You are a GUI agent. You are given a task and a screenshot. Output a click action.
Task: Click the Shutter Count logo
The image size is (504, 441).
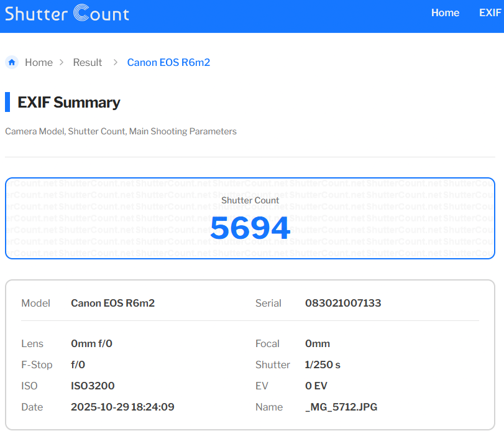point(67,13)
